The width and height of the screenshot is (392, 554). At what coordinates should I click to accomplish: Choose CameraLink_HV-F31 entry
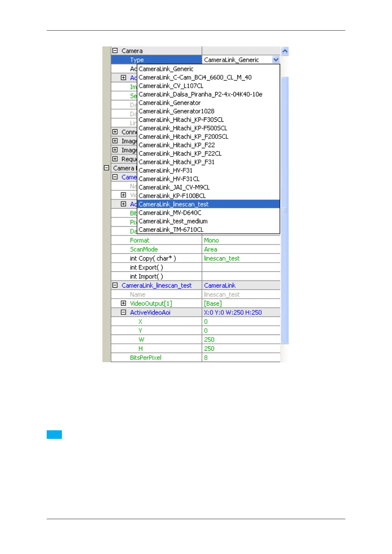point(208,170)
